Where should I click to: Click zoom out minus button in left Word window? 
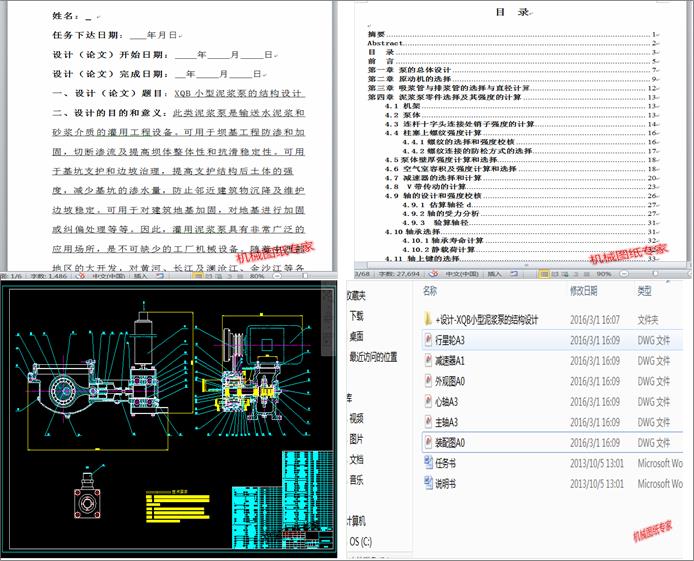point(277,276)
